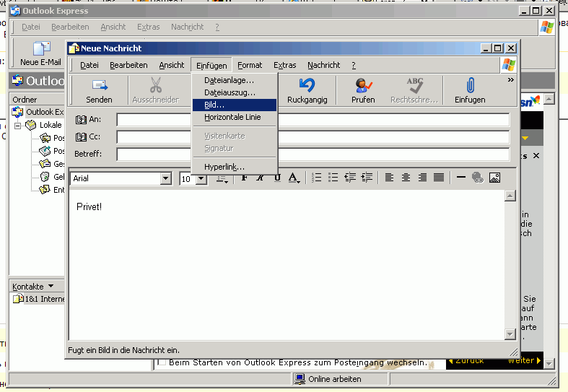Select Hyperlink... menu entry
568x392 pixels.
tap(235, 167)
